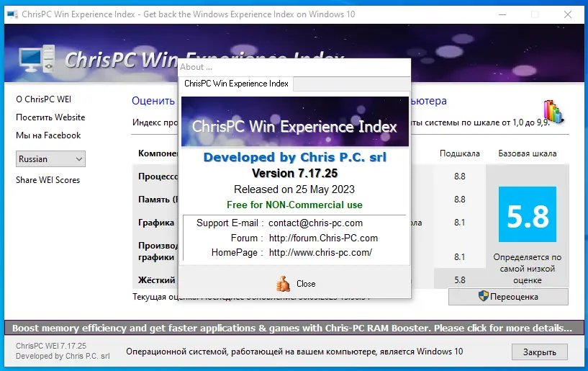This screenshot has width=588, height=371.
Task: Click Free for NON-Commercial use text
Action: [295, 205]
